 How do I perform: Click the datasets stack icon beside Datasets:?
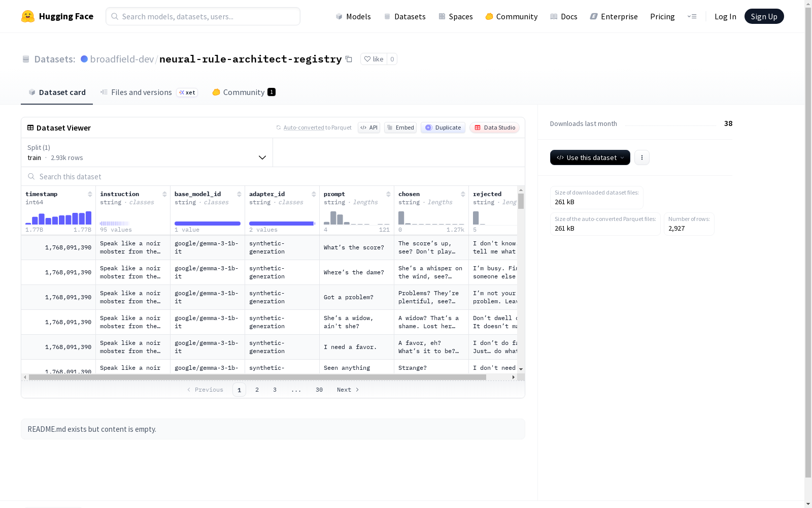26,59
